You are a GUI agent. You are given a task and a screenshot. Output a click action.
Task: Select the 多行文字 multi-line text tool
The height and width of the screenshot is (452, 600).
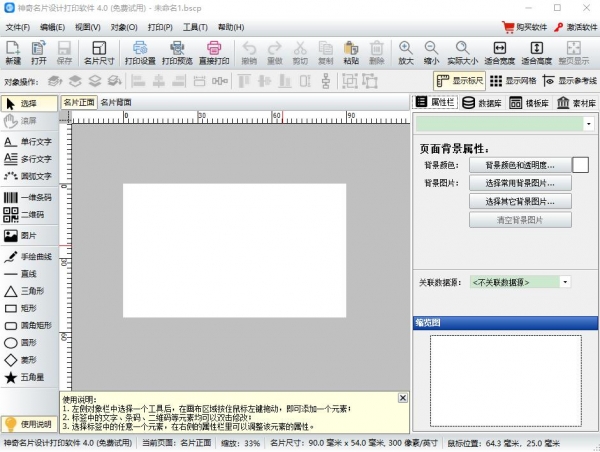[x=29, y=159]
